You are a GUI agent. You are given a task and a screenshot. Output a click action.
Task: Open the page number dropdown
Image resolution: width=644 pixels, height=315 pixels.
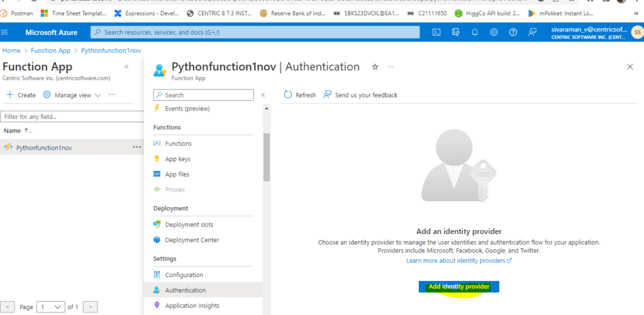(x=51, y=307)
